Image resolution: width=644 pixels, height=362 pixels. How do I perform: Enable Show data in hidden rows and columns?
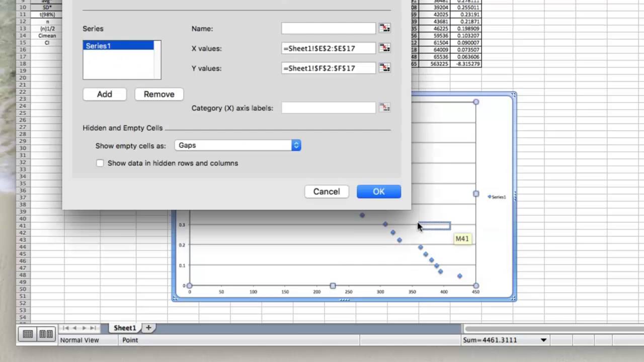tap(100, 163)
